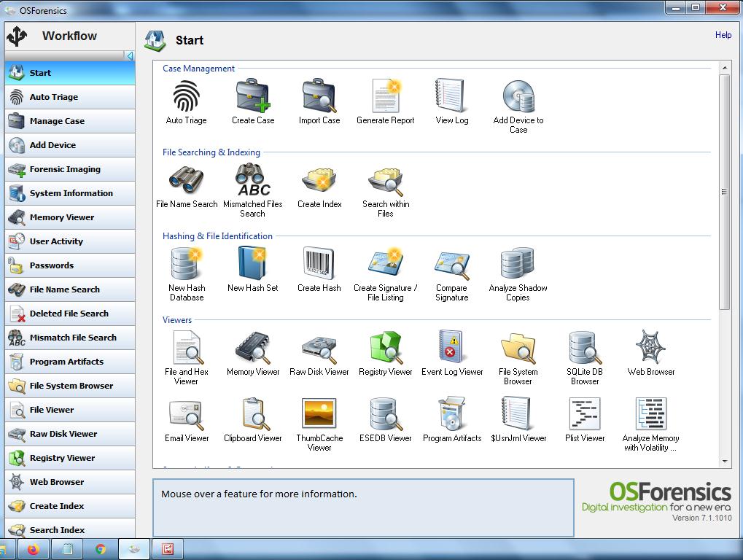Click the Analyze Shadow Copies icon
Screen dimensions: 743x560
coord(518,264)
